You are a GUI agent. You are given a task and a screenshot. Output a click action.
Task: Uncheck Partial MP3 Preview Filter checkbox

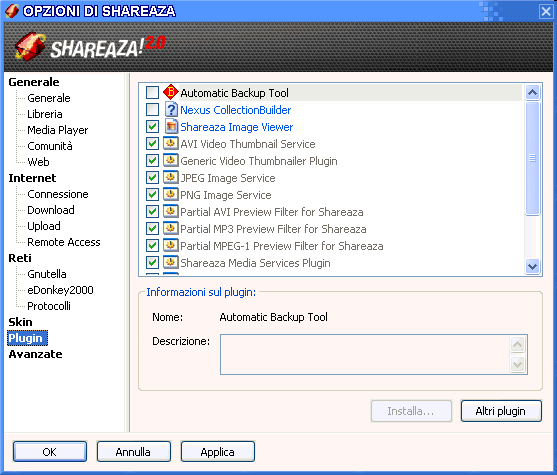click(152, 229)
